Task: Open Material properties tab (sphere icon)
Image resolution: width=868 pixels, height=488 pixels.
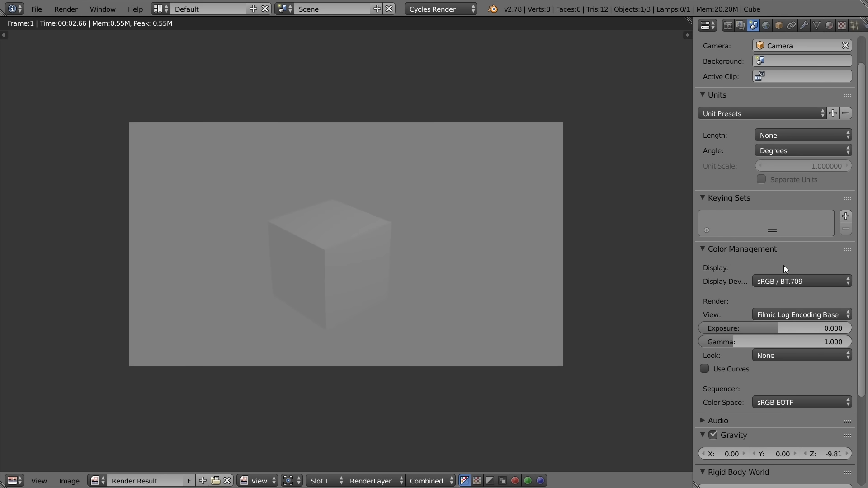Action: pos(829,25)
